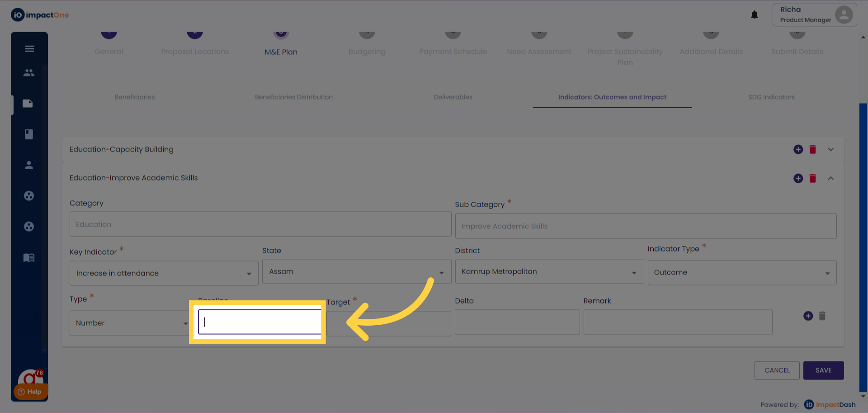Click the CANCEL button
868x413 pixels.
pyautogui.click(x=777, y=370)
